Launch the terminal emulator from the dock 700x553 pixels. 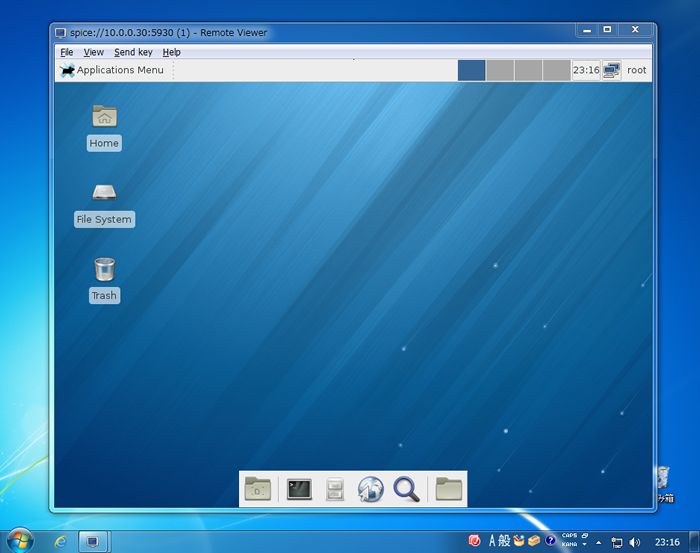click(x=299, y=489)
